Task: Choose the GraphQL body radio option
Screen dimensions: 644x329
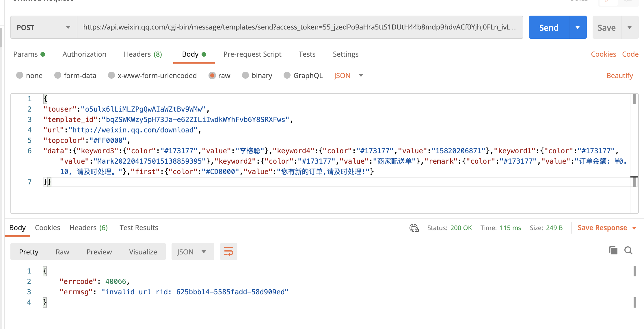Action: click(x=287, y=75)
